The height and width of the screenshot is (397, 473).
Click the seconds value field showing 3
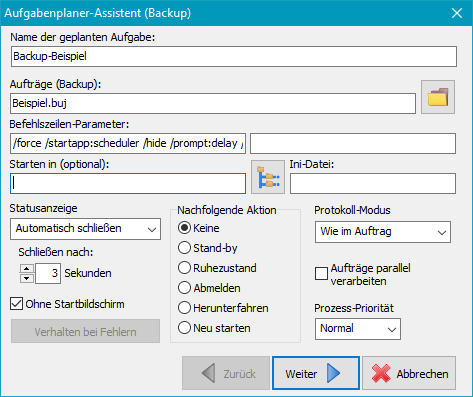pyautogui.click(x=48, y=274)
